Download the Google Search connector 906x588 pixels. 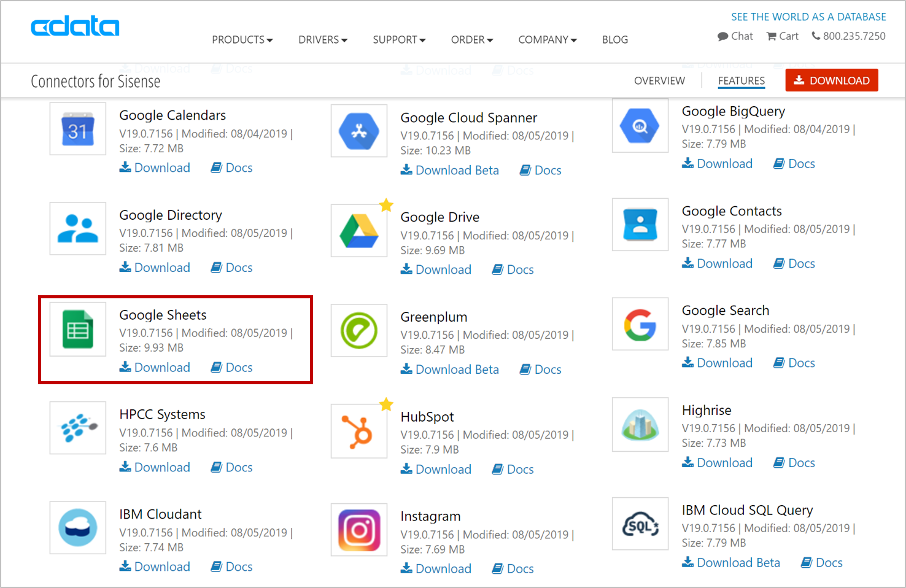(717, 363)
